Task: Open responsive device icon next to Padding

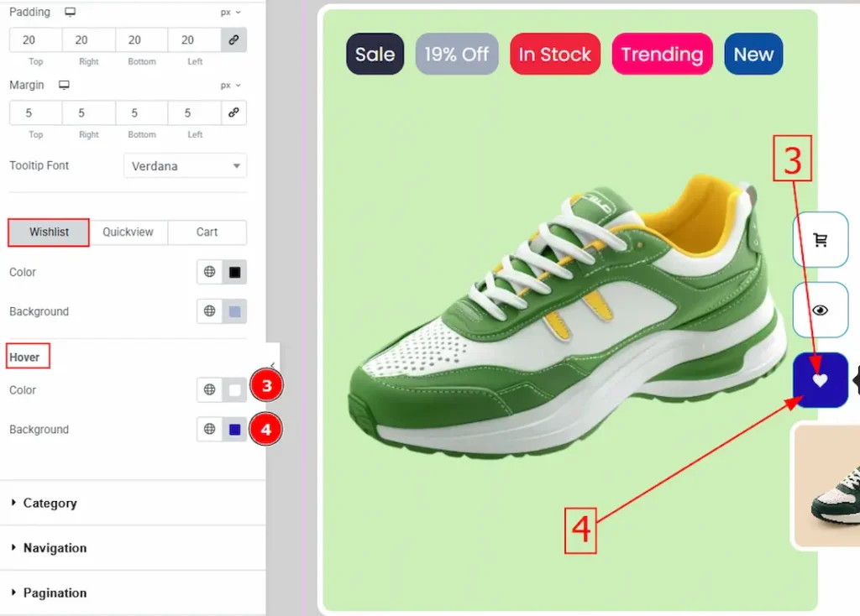Action: [70, 13]
